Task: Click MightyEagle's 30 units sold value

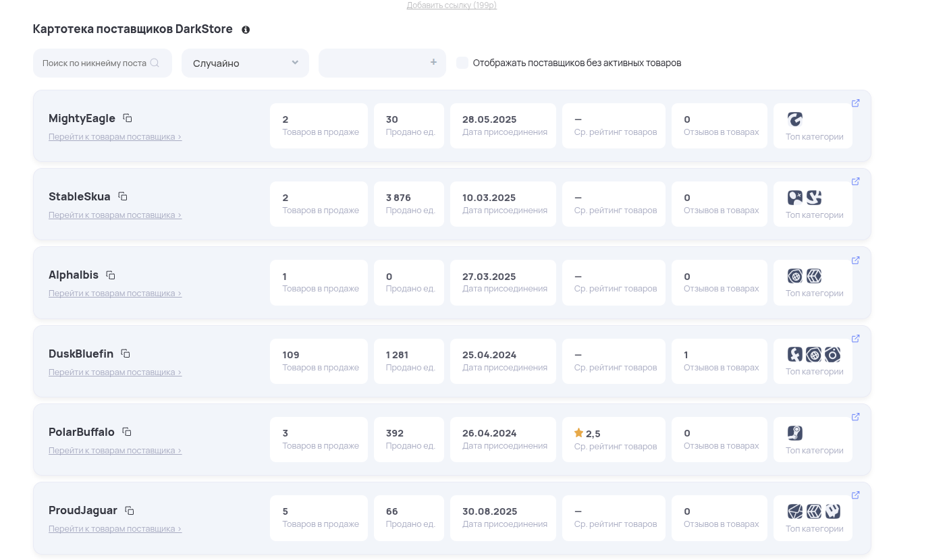Action: [392, 119]
